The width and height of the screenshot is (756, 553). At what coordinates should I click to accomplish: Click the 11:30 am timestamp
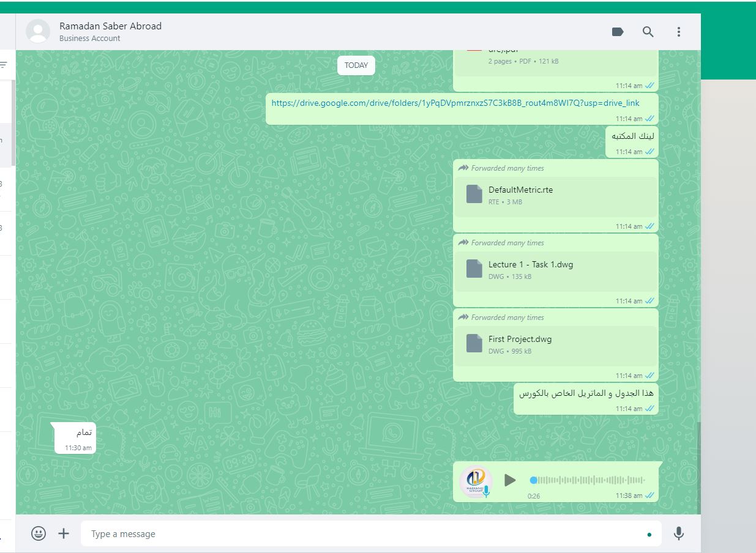pos(78,448)
